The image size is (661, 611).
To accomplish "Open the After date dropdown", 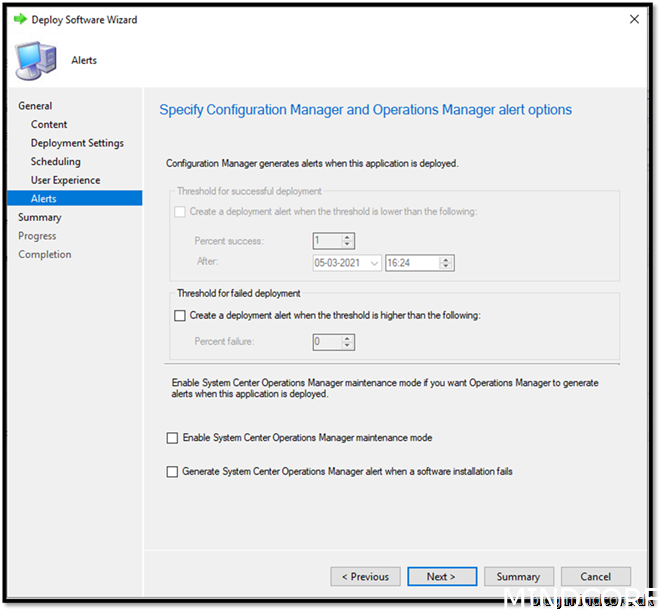I will (x=374, y=263).
